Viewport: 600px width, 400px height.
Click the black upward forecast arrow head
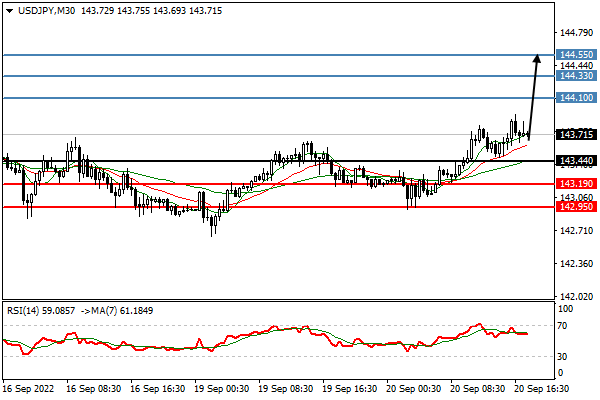[x=538, y=59]
